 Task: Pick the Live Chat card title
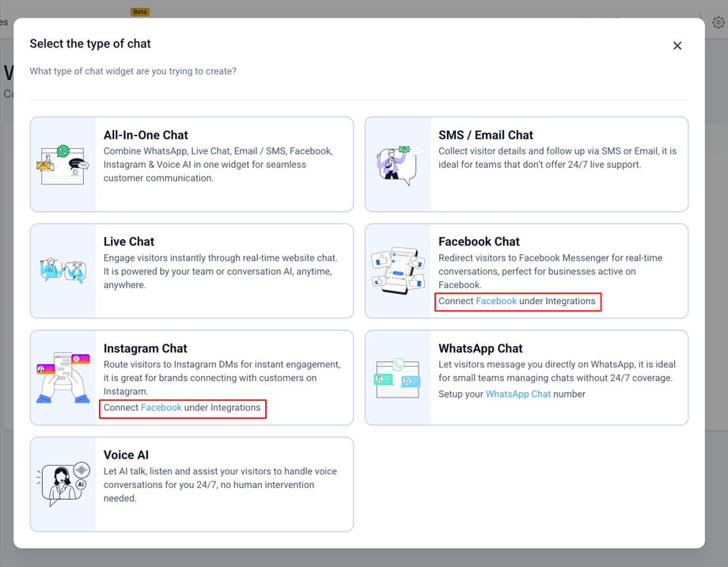point(129,242)
